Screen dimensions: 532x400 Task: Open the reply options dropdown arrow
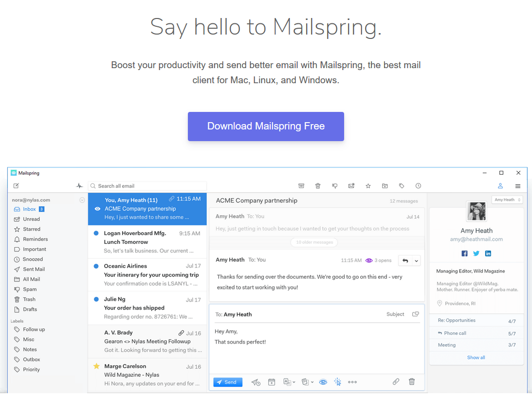(416, 261)
